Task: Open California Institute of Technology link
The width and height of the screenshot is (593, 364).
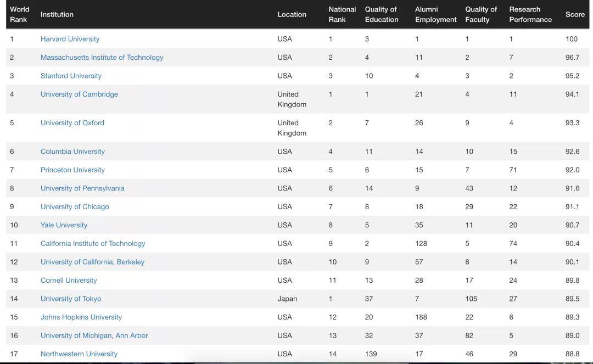Action: click(x=93, y=244)
